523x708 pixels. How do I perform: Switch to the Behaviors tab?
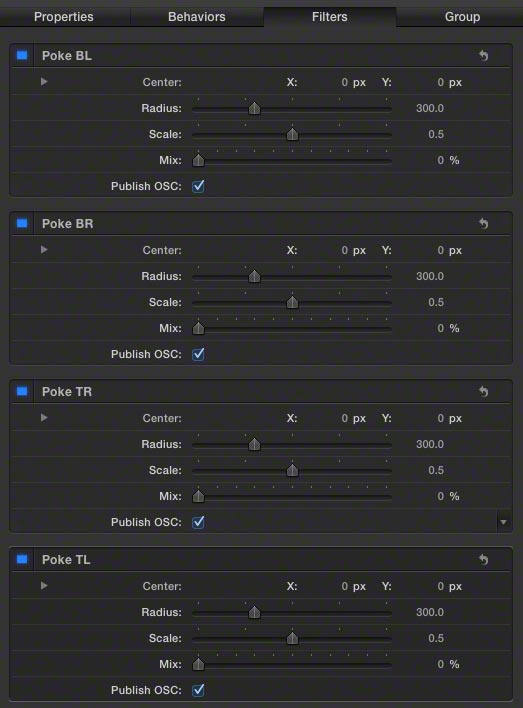pos(197,17)
